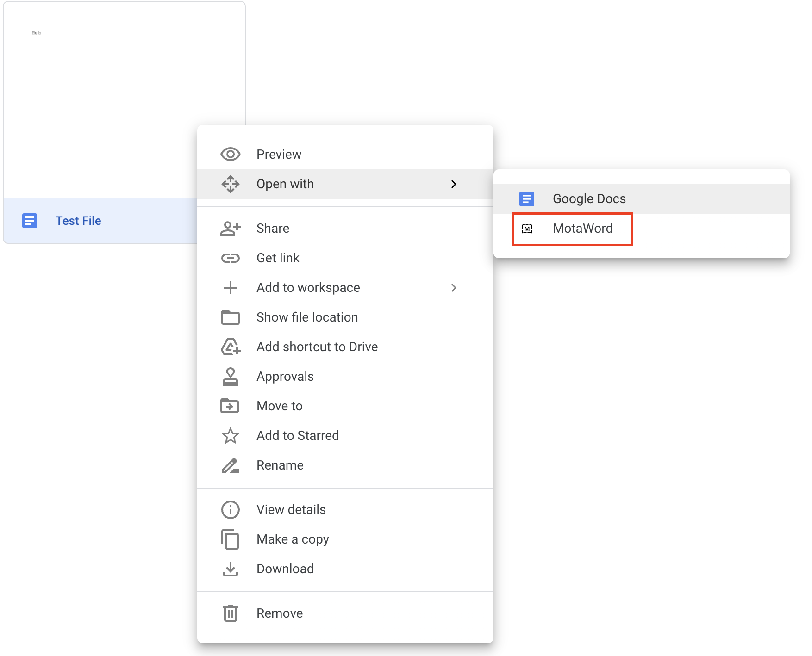This screenshot has height=656, width=812.
Task: Open Approvals from the context menu
Action: click(345, 377)
